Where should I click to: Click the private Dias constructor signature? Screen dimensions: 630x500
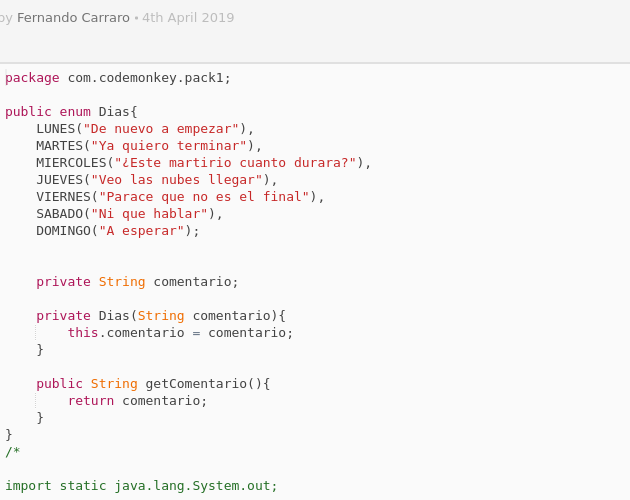pos(161,316)
